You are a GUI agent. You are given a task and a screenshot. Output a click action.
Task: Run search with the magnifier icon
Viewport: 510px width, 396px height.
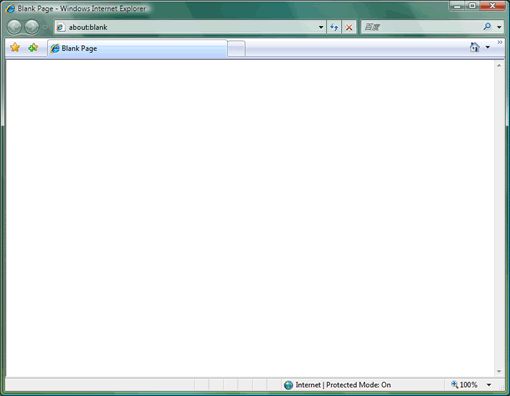pos(487,27)
